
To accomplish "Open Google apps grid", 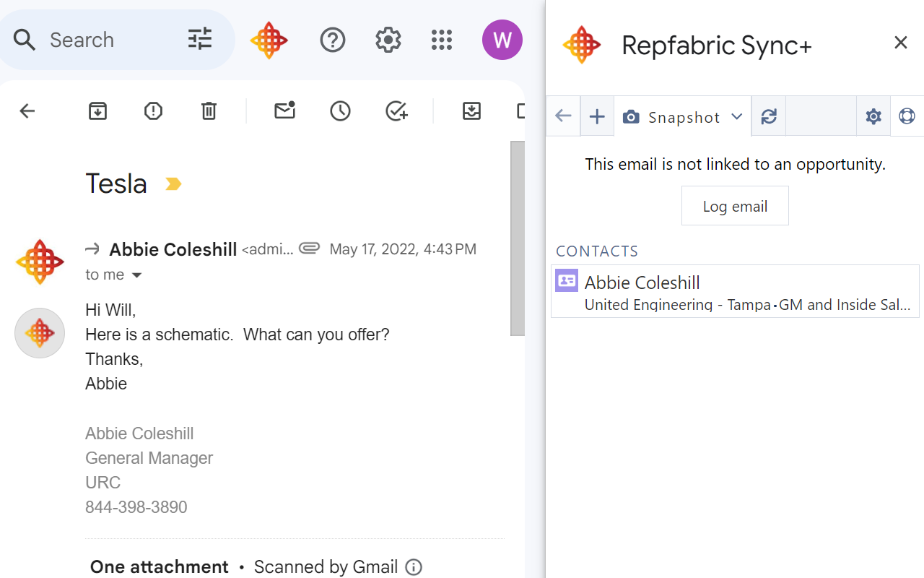I will (x=442, y=40).
